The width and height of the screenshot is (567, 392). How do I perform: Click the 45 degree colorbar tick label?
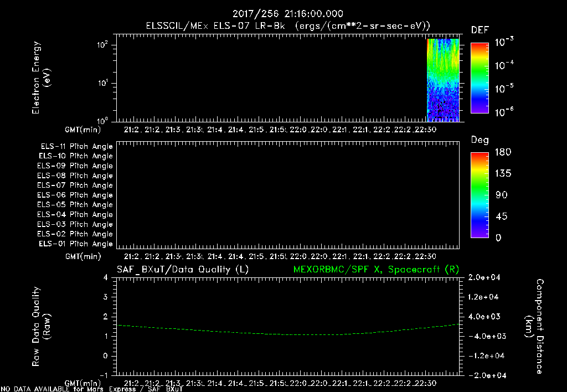pos(501,216)
